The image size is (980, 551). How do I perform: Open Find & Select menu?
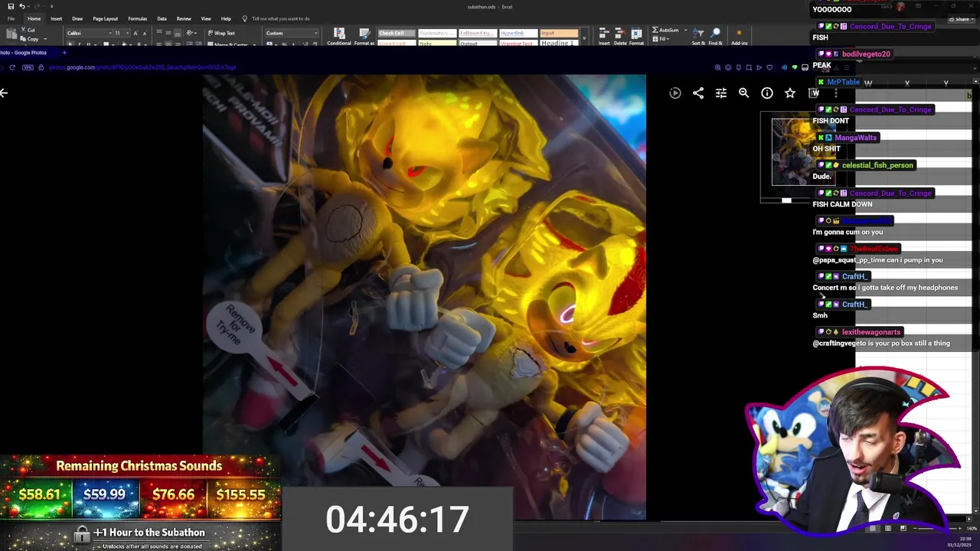click(x=715, y=37)
